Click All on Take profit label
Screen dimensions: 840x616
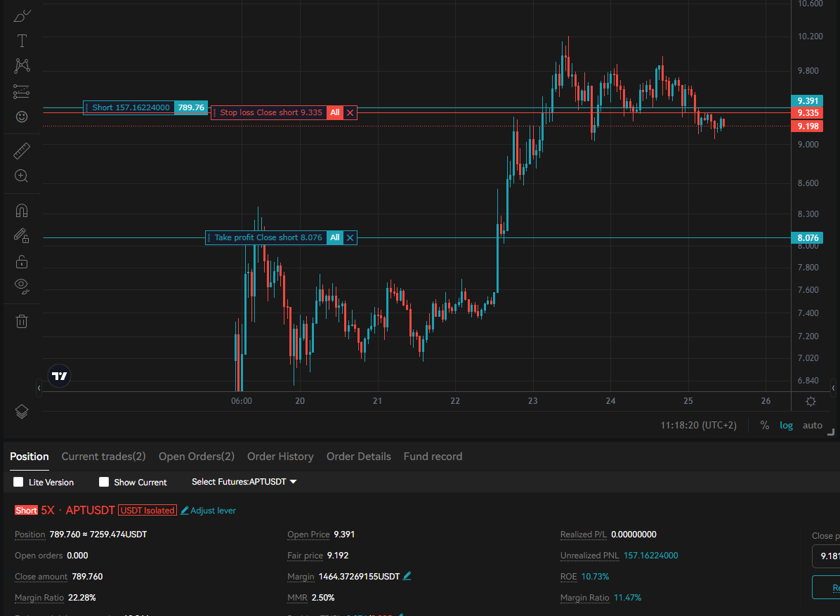tap(335, 237)
